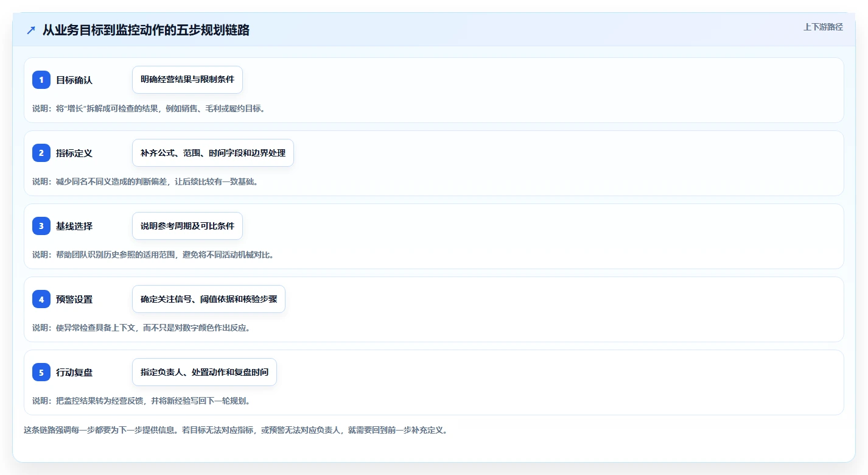This screenshot has width=868, height=475.
Task: Click step number 1 badge
Action: tap(41, 80)
